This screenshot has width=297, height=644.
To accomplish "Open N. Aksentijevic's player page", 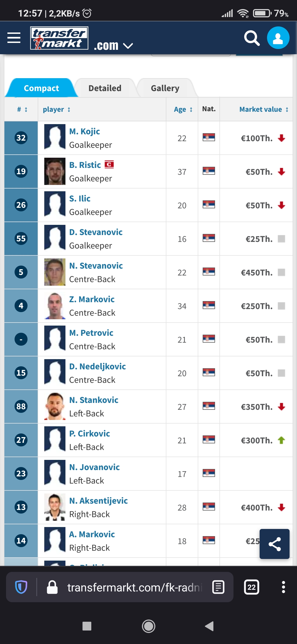I will tap(98, 501).
